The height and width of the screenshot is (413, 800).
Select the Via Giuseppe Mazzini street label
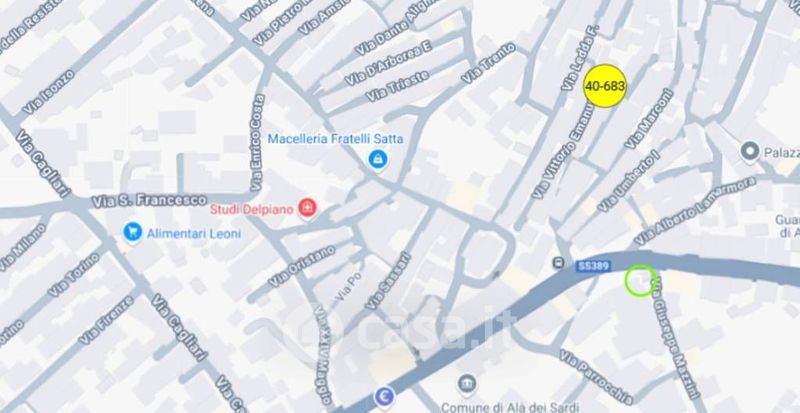(675, 338)
